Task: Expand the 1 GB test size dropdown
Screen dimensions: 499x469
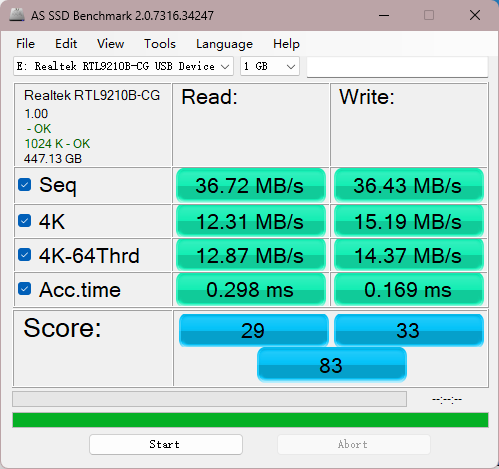Action: (x=270, y=66)
